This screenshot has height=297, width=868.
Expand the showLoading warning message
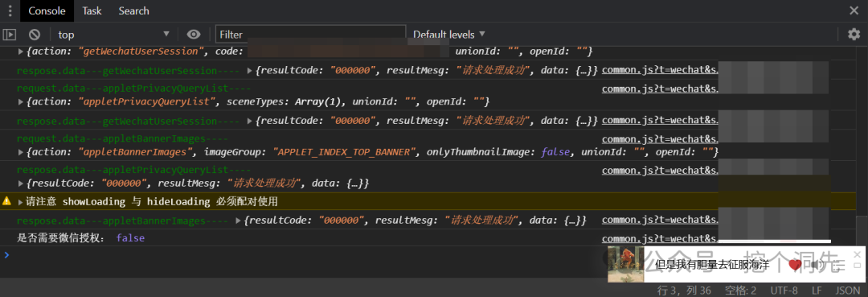tap(21, 202)
